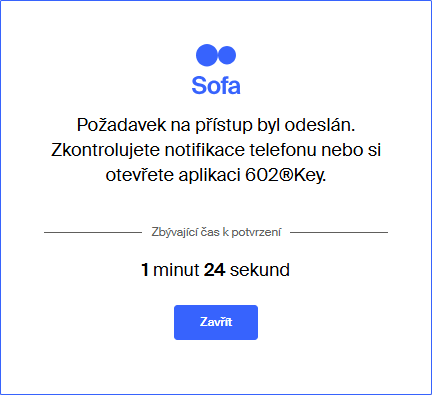Image resolution: width=432 pixels, height=395 pixels.
Task: Click the separator line right of the label
Action: [339, 232]
